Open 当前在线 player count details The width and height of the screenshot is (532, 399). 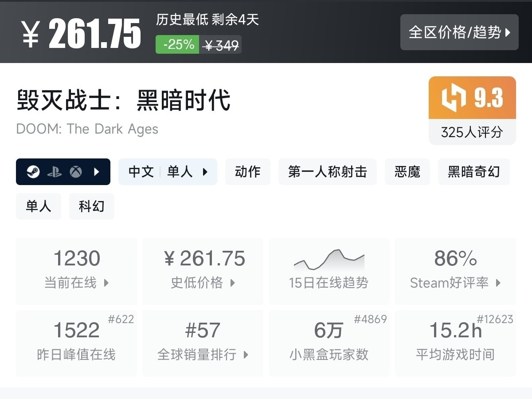click(76, 271)
